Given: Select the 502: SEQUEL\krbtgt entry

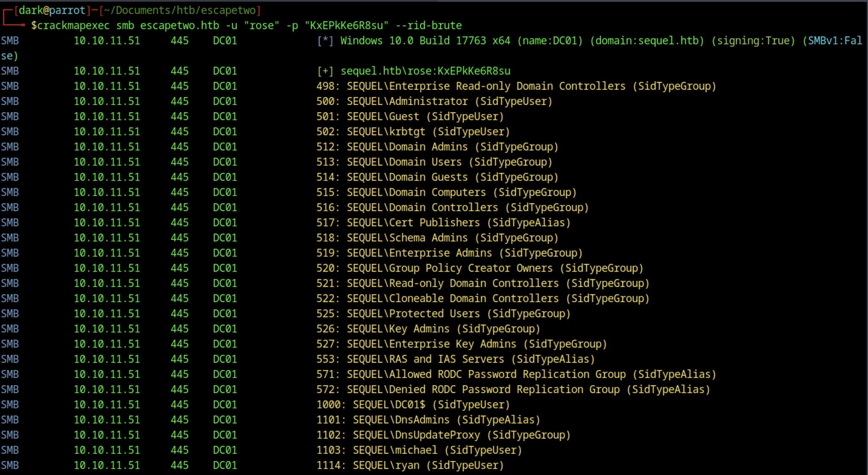Looking at the screenshot, I should [x=413, y=132].
